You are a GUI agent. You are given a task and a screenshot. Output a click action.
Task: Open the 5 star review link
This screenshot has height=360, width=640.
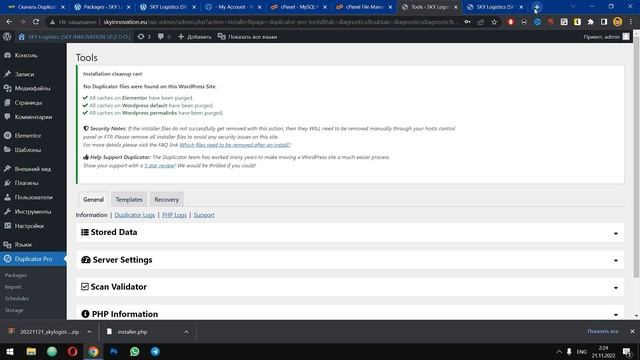tap(160, 166)
